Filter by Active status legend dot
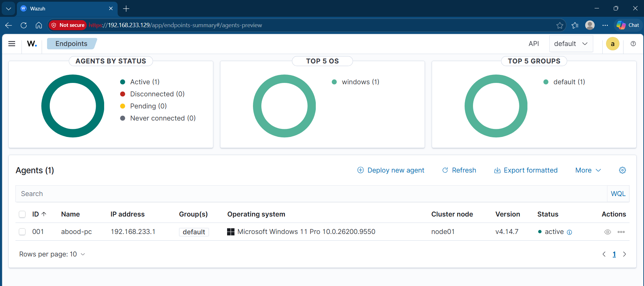The width and height of the screenshot is (644, 286). pos(123,82)
